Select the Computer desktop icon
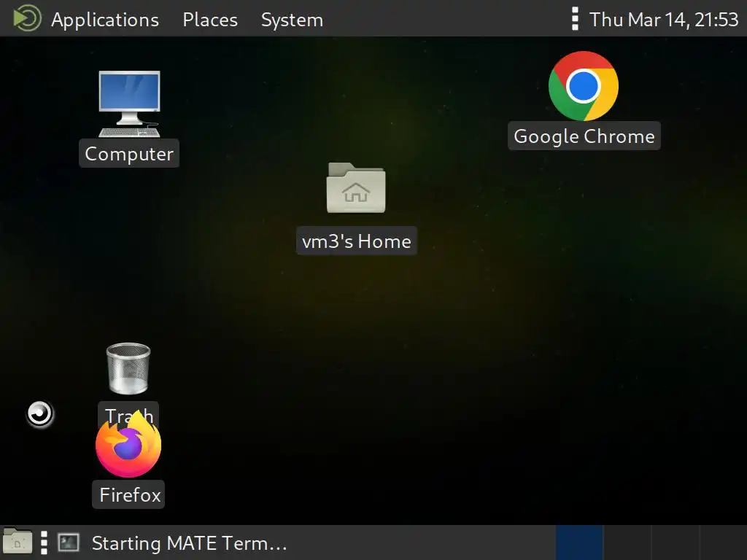This screenshot has height=560, width=747. (x=129, y=104)
